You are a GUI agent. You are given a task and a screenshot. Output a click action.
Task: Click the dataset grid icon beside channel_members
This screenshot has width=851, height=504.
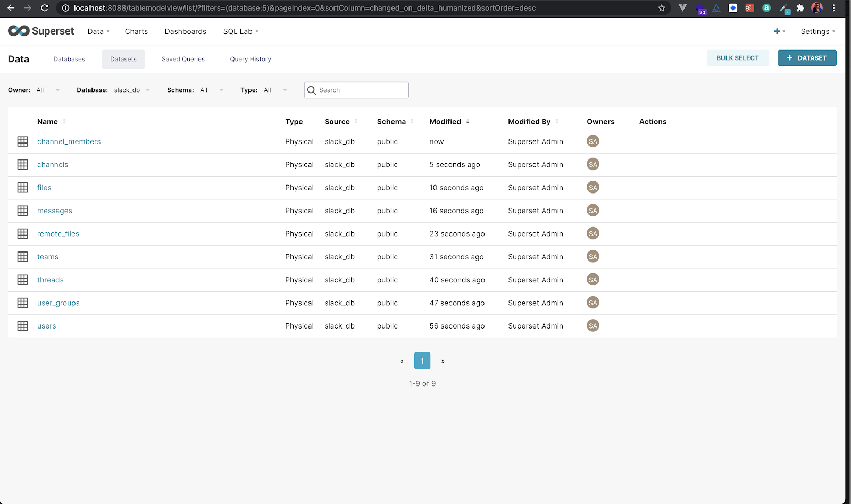(22, 141)
